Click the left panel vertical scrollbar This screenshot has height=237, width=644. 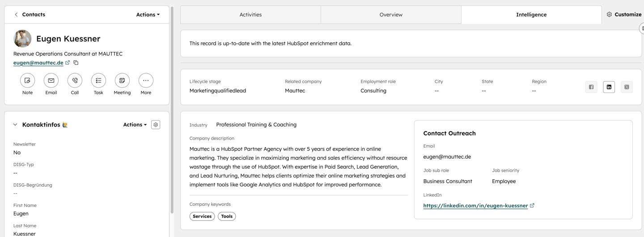[172, 110]
